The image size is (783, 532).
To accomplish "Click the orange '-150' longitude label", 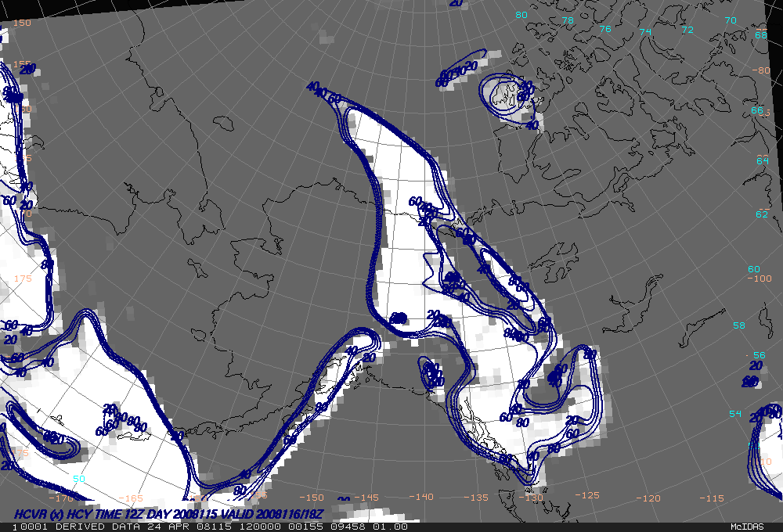I will 312,498.
